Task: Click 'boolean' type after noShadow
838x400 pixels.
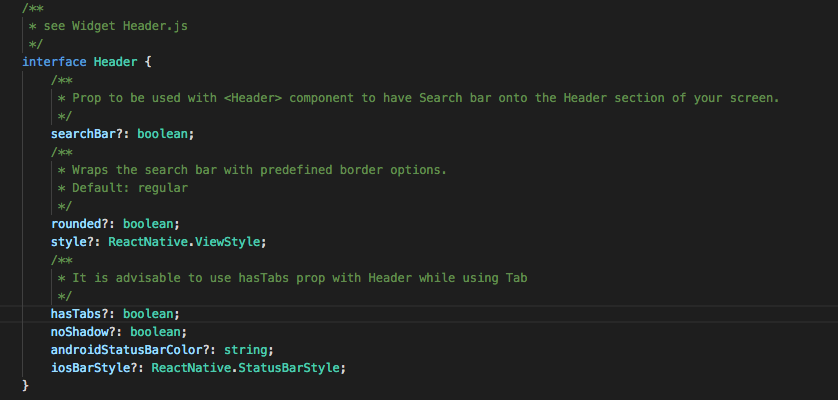Action: 156,332
